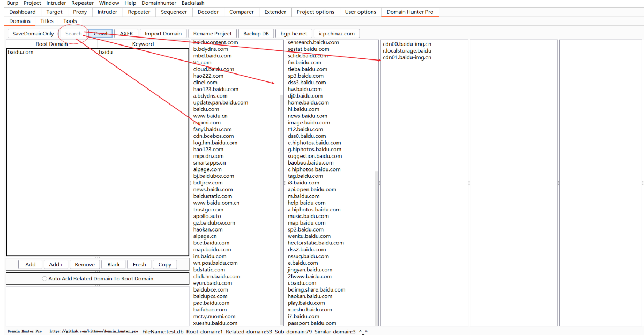Click the Root Domain column header
The image size is (644, 335).
(52, 44)
